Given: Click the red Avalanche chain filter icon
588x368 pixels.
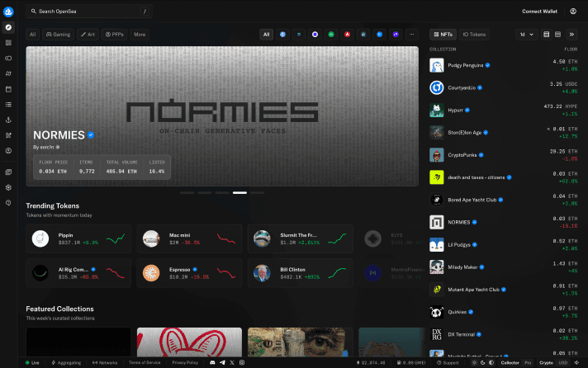Looking at the screenshot, I should 347,35.
